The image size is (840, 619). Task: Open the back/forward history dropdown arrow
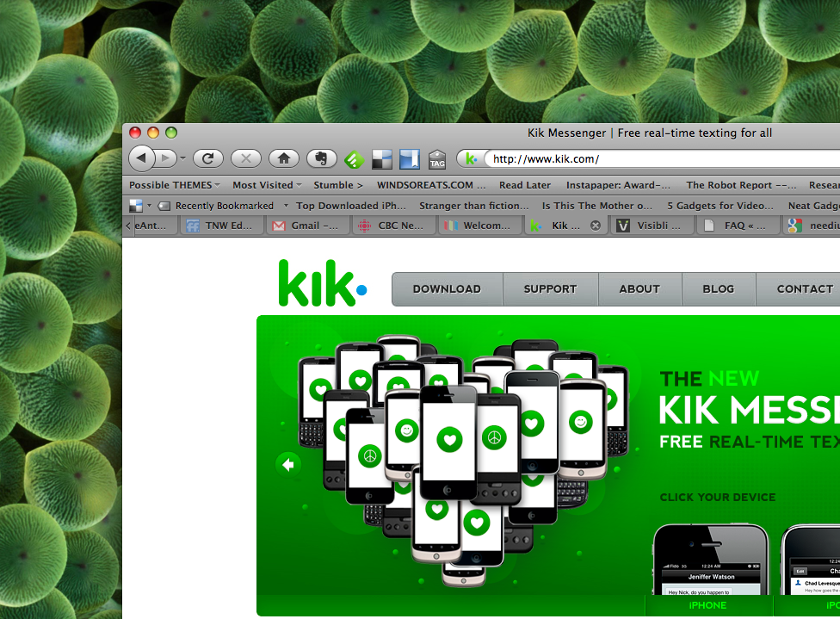coord(182,158)
